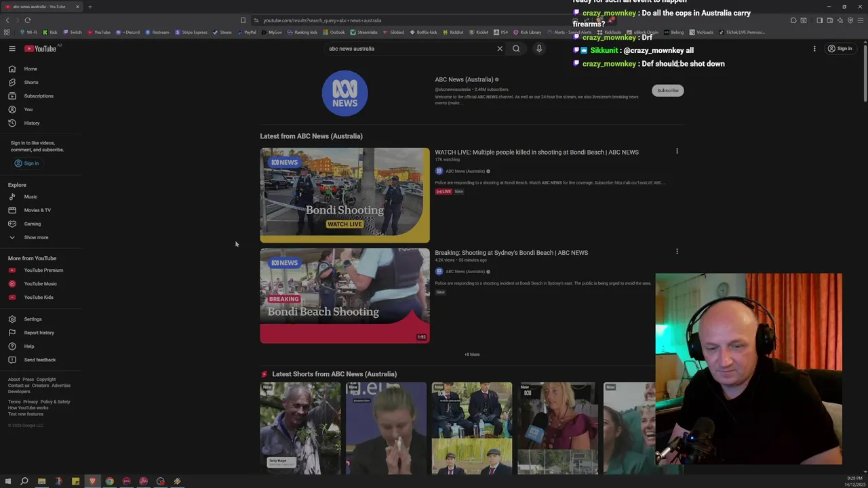The image size is (868, 488).
Task: Reload the page
Action: 28,20
